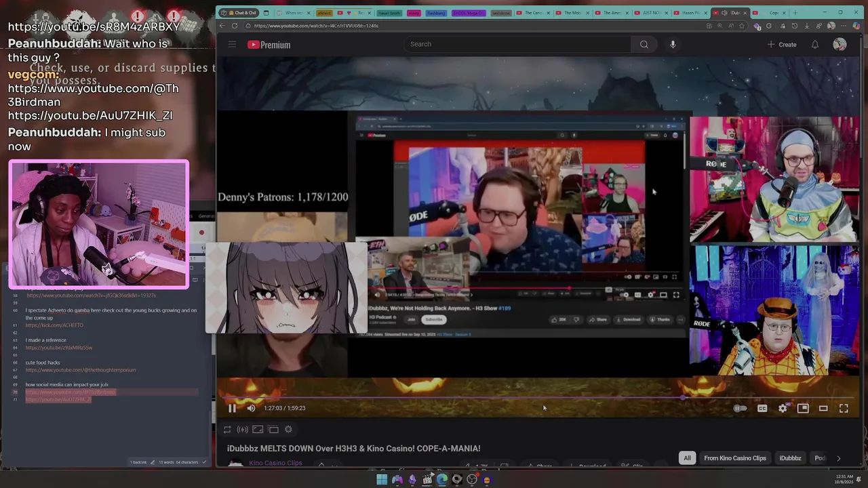Open the Downloads icon in browser toolbar
The width and height of the screenshot is (868, 488).
click(807, 26)
